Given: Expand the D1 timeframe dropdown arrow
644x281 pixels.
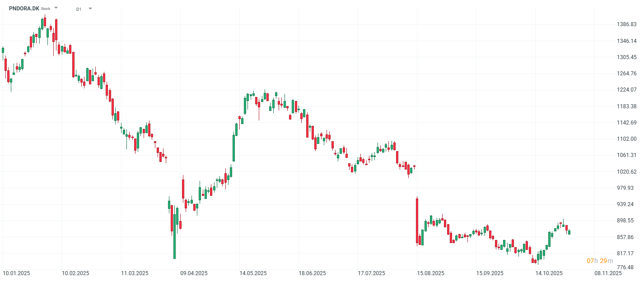Looking at the screenshot, I should pos(90,9).
